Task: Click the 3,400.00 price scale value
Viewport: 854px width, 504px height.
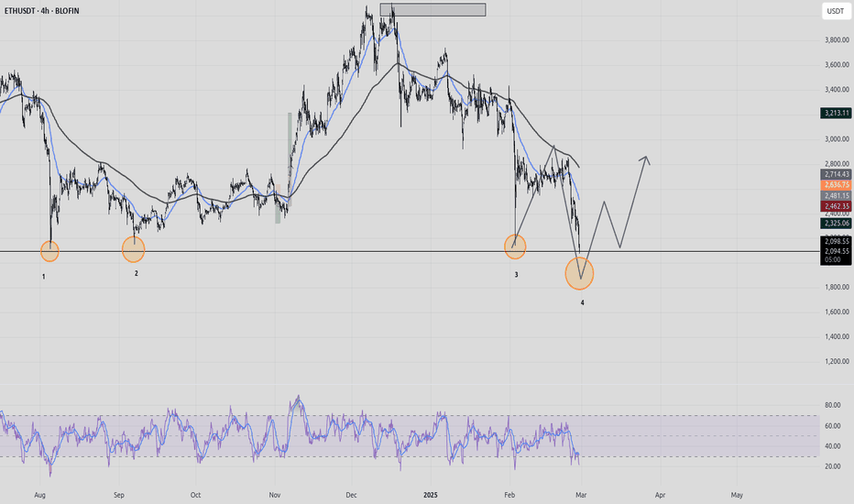Action: (x=837, y=90)
